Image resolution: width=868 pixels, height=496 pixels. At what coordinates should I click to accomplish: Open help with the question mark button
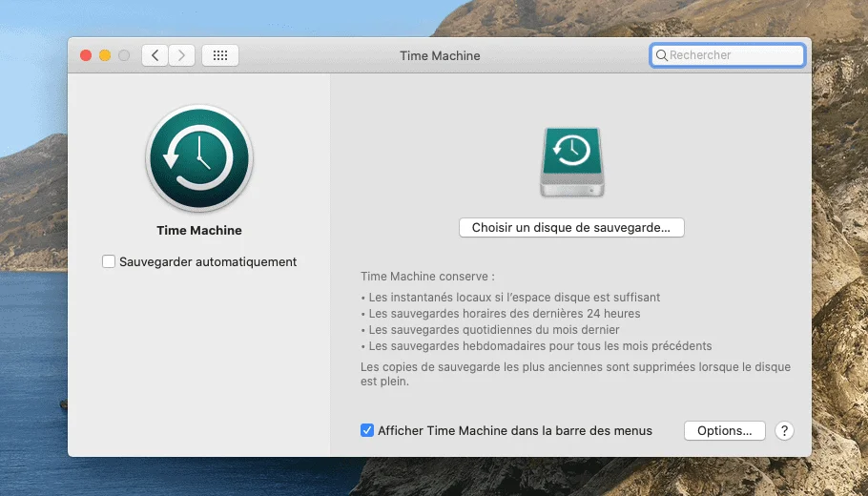coord(783,430)
